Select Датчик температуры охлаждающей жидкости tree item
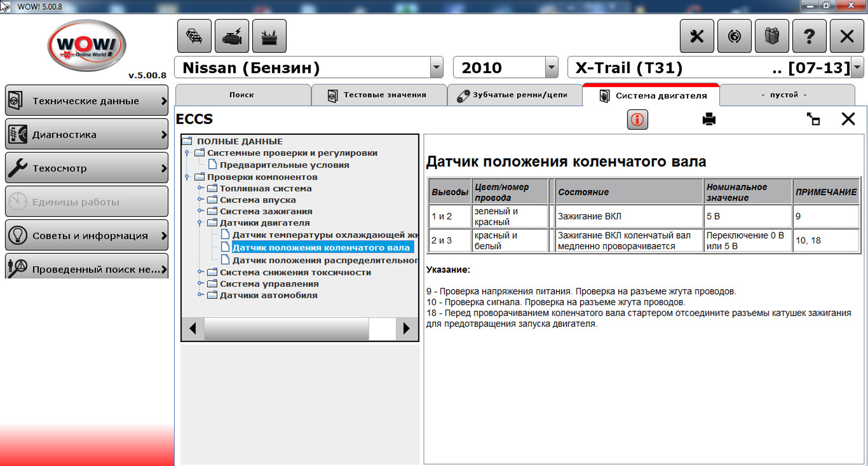Screen dimensions: 868x466 click(324, 235)
